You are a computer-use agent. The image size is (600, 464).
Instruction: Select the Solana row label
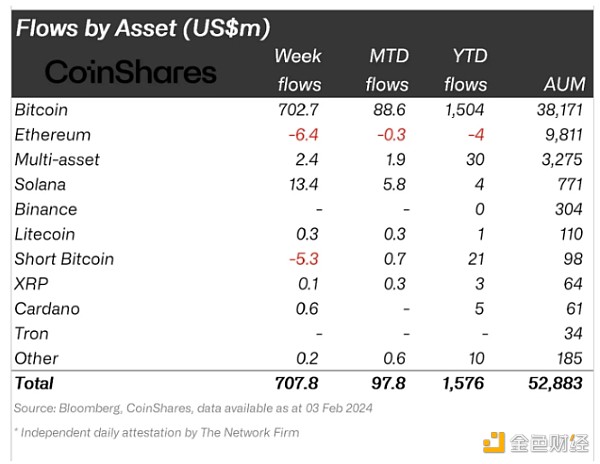[x=40, y=184]
